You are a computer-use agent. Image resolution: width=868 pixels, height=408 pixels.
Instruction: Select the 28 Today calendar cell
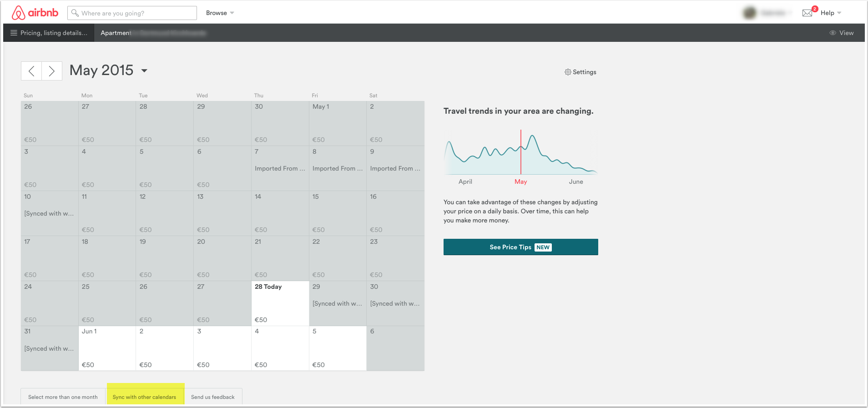click(280, 303)
